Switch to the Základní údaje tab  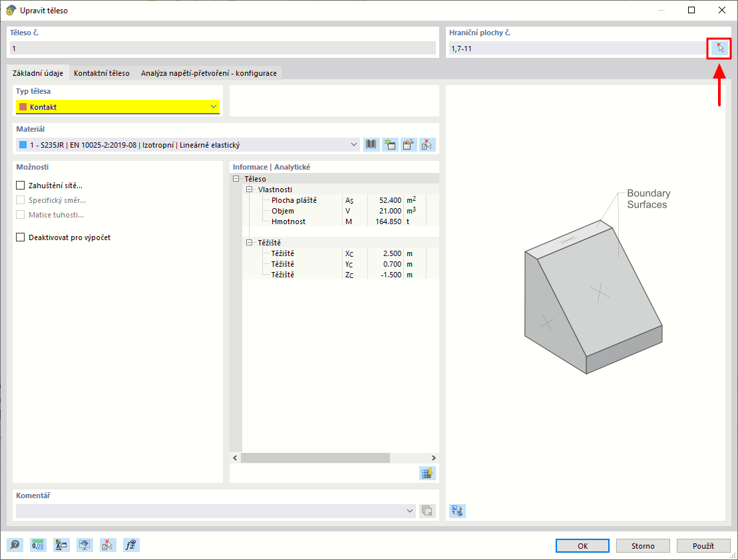coord(38,73)
